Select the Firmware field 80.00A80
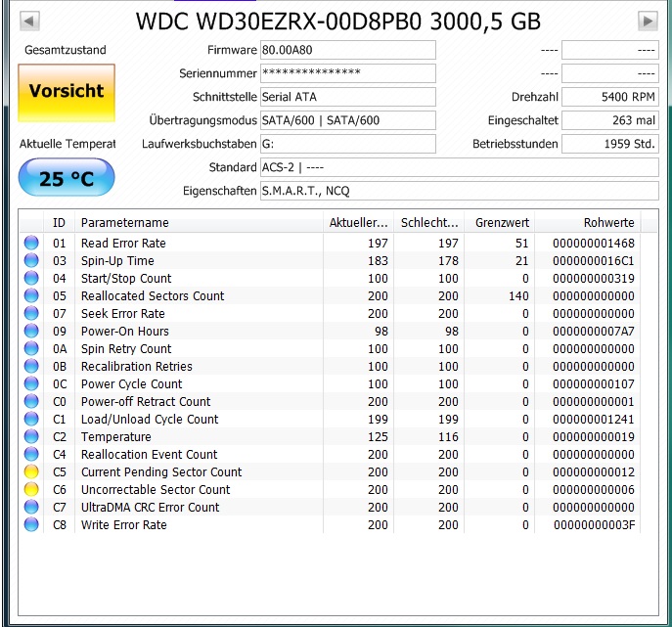The width and height of the screenshot is (672, 627). 348,50
